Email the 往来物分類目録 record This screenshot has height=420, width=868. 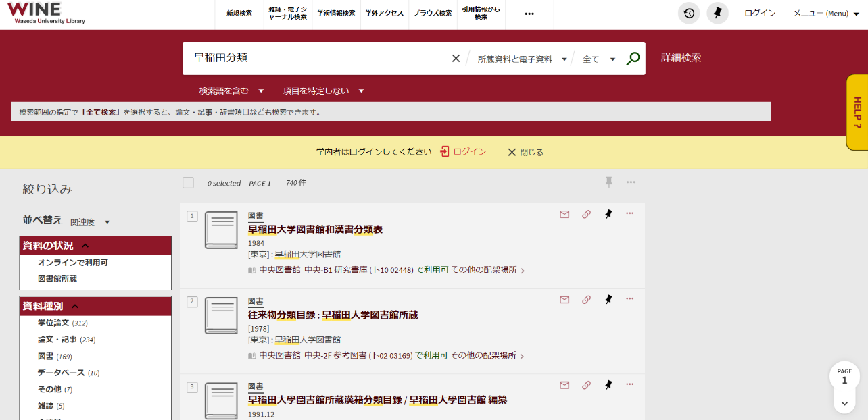pyautogui.click(x=564, y=299)
